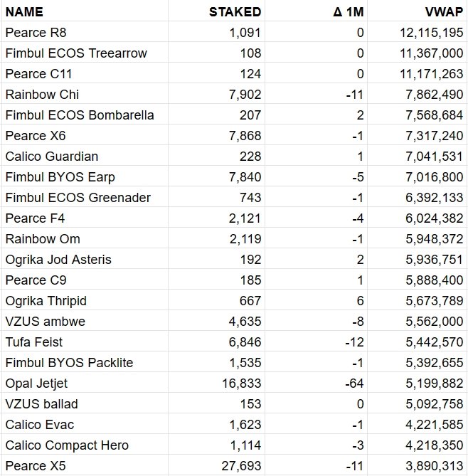
Task: Select Opal Jetjet's staked value 16,833
Action: (x=239, y=384)
